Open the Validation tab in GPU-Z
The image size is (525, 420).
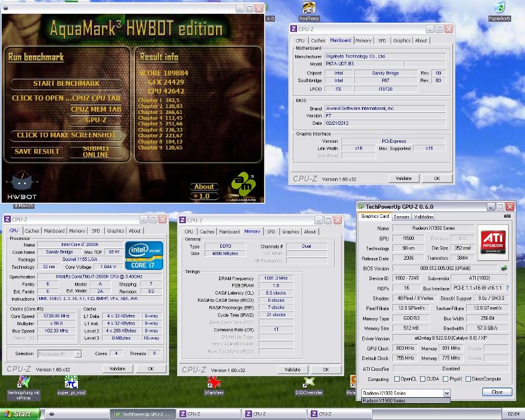424,217
